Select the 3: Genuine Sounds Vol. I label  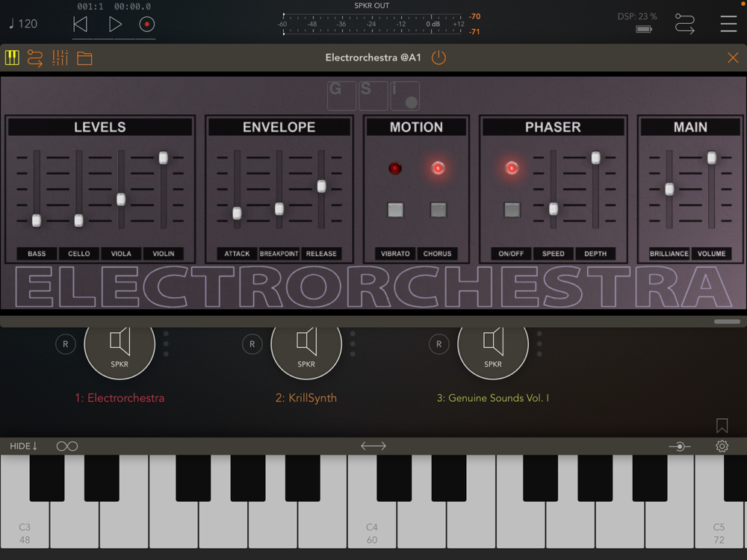[493, 398]
